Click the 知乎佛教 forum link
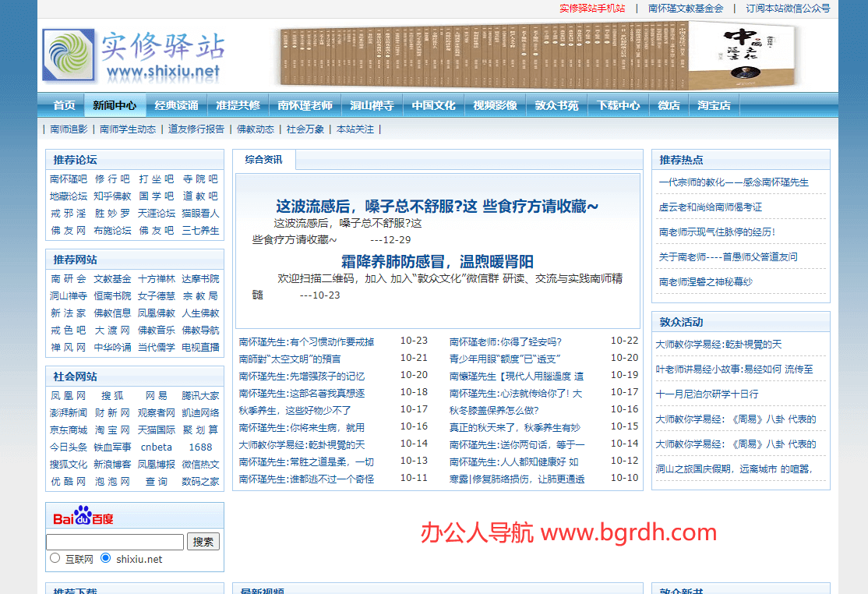The image size is (868, 594). point(112,196)
